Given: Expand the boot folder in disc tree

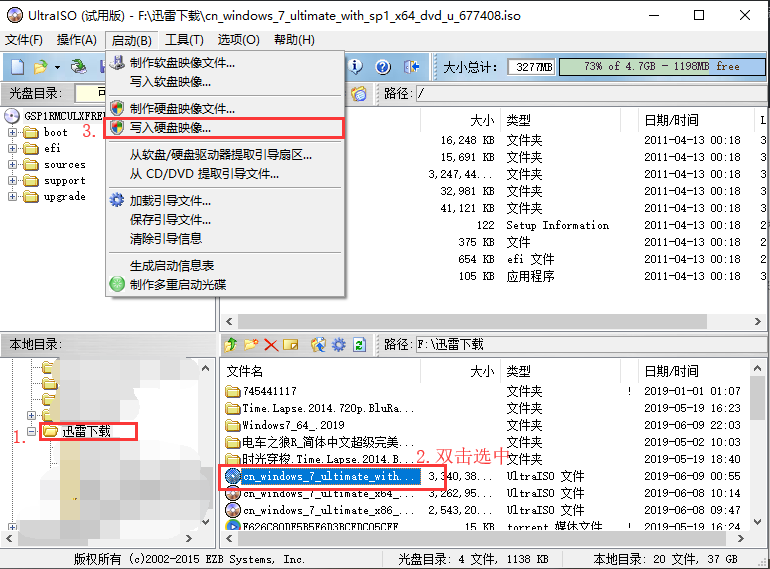Looking at the screenshot, I should pos(12,133).
